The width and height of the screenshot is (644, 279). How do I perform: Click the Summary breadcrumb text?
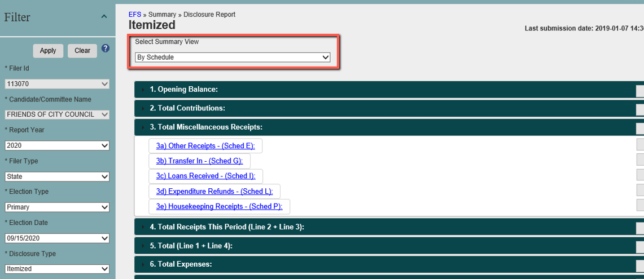tap(162, 14)
